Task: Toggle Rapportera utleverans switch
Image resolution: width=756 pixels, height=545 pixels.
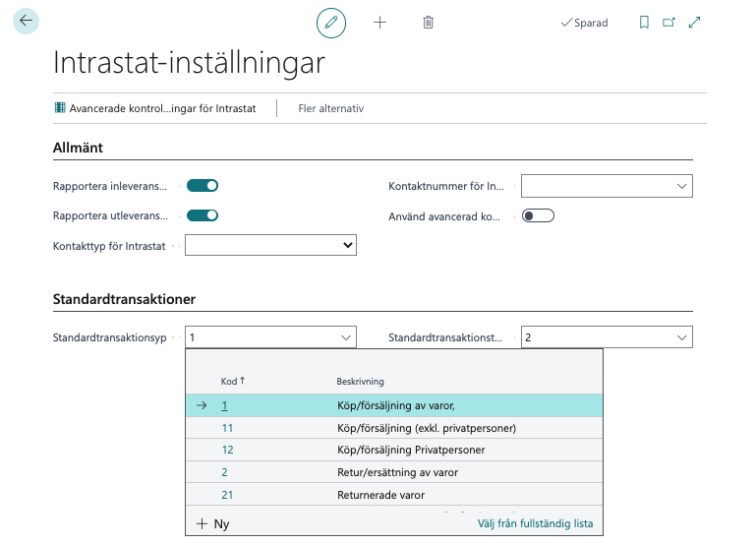Action: click(x=203, y=215)
